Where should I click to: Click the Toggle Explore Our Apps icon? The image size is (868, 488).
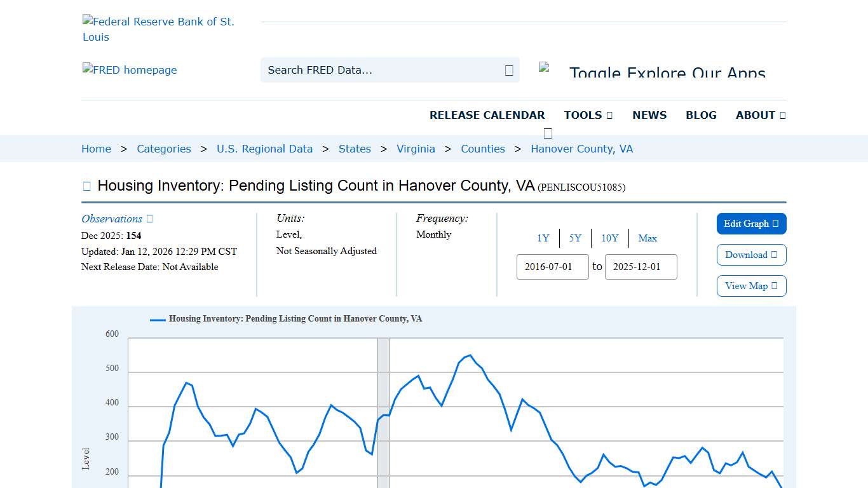545,67
